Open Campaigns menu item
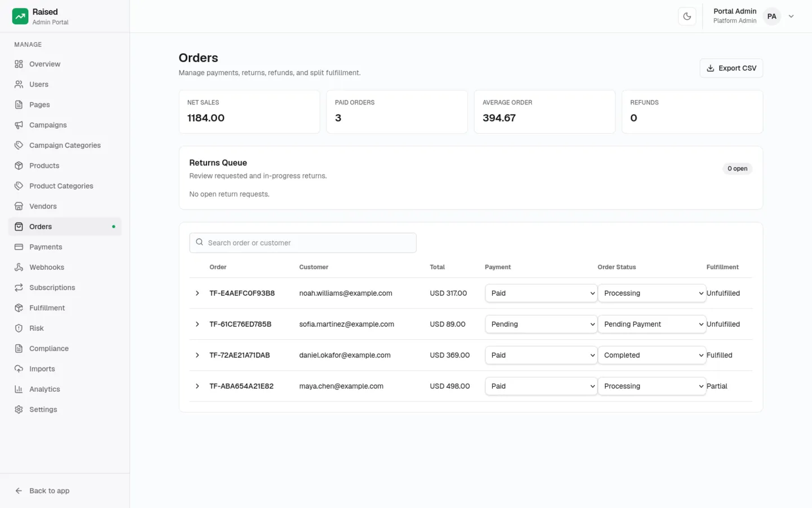 [x=65, y=125]
